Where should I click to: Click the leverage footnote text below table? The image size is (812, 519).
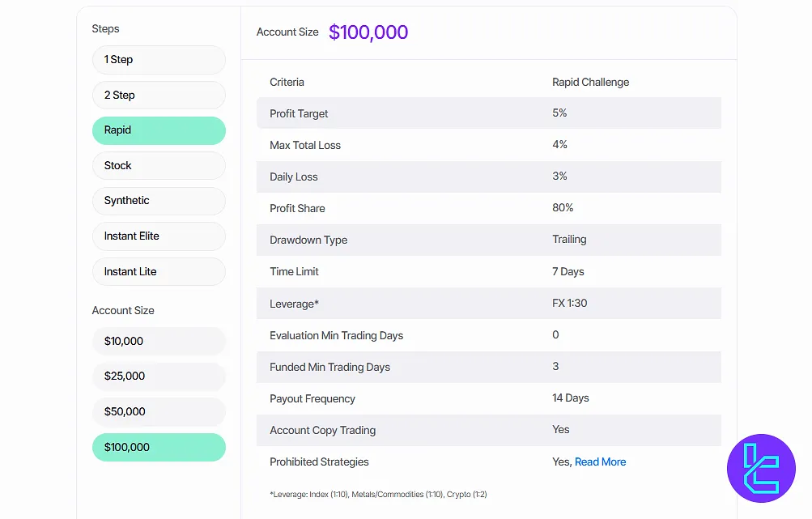pyautogui.click(x=378, y=494)
